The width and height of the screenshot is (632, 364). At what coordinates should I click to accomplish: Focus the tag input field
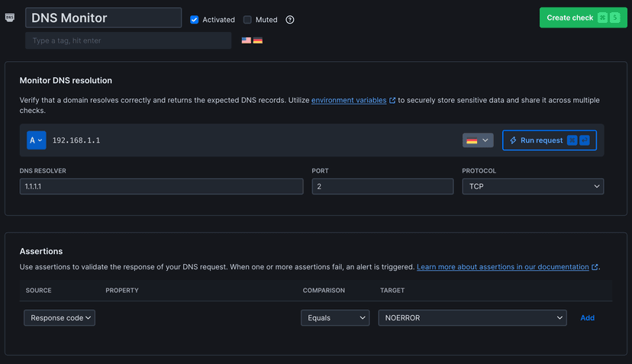pos(128,40)
